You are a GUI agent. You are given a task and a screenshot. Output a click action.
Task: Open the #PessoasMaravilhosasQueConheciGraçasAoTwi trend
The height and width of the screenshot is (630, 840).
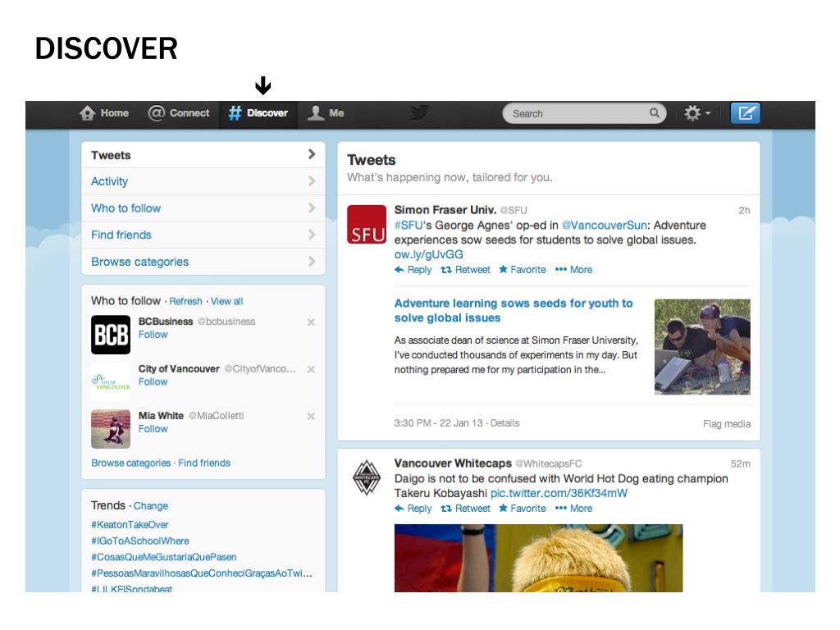[202, 573]
